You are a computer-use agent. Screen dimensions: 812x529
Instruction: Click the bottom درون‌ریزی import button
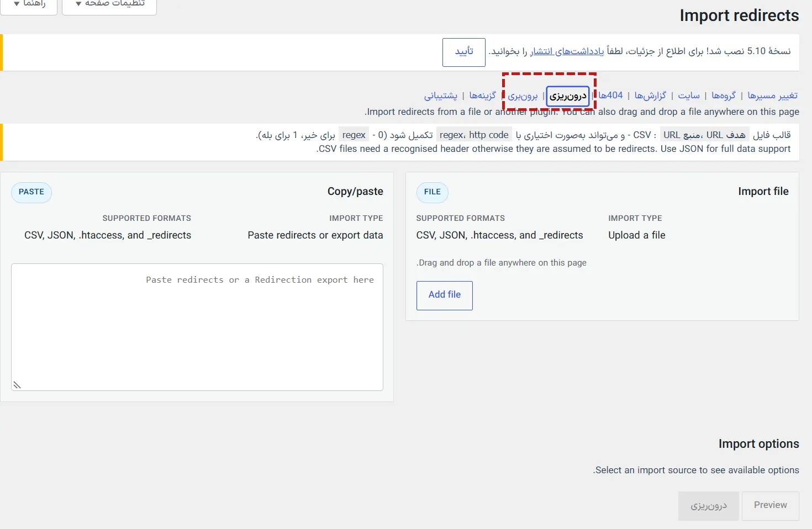[709, 506]
